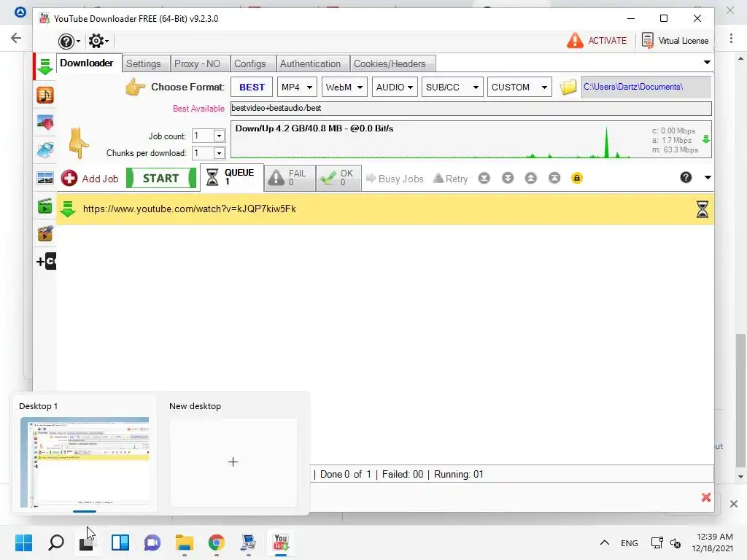Click the red X in the bottom bar
747x560 pixels.
click(x=706, y=497)
